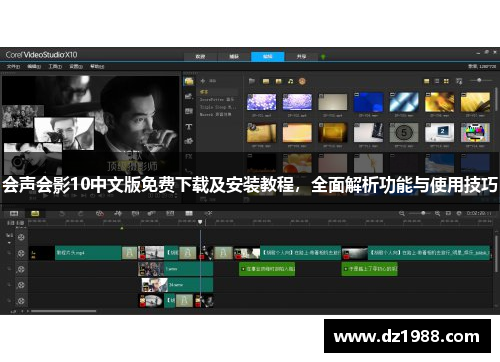This screenshot has width=500, height=362.
Task: Select the first purple bokeh video thumbnail
Action: [262, 102]
